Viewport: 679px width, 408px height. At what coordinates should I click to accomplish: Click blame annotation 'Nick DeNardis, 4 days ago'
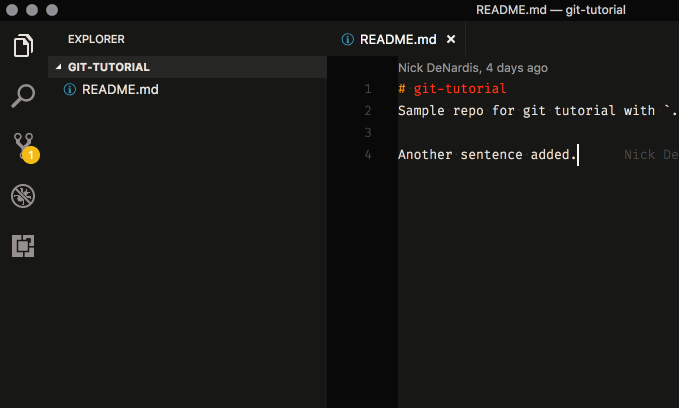(x=473, y=68)
